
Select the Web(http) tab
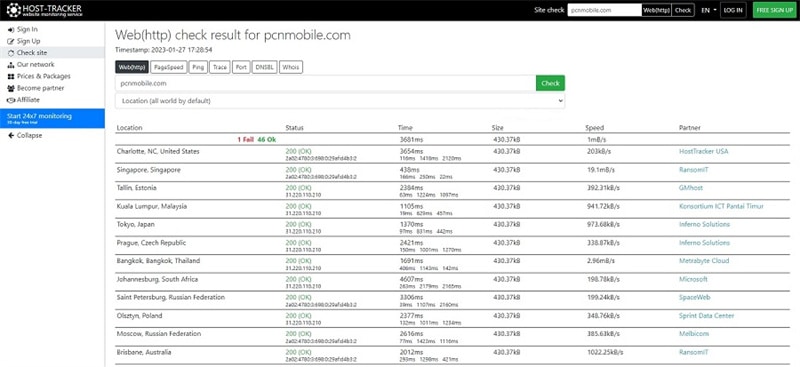[132, 67]
